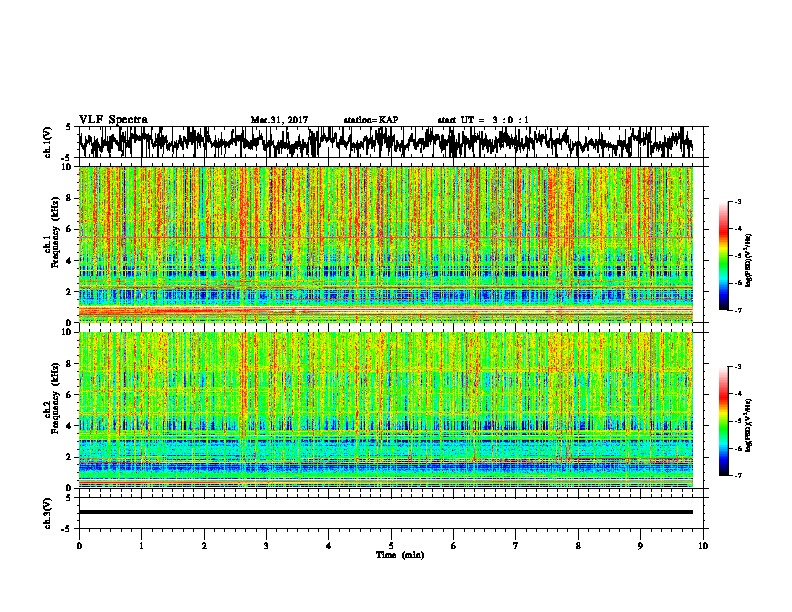Click the ch.1 voltage waveform trace
Screen dimensions: 792x612
[x=386, y=142]
